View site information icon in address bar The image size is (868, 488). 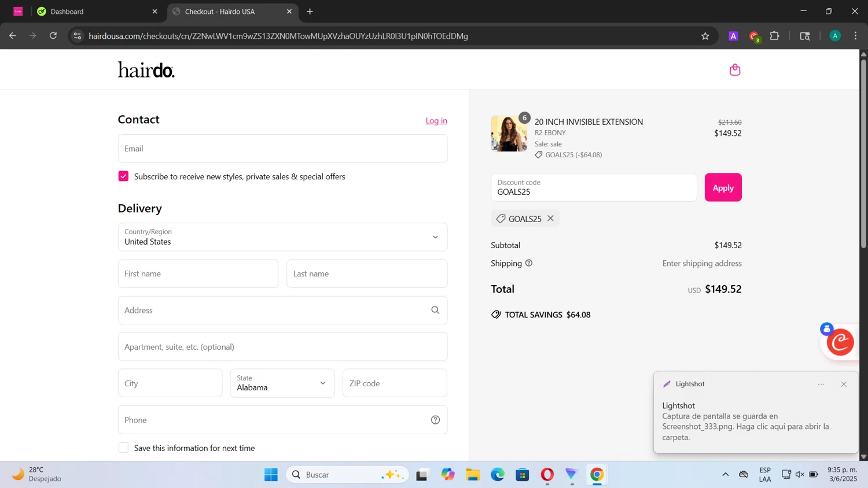click(78, 36)
